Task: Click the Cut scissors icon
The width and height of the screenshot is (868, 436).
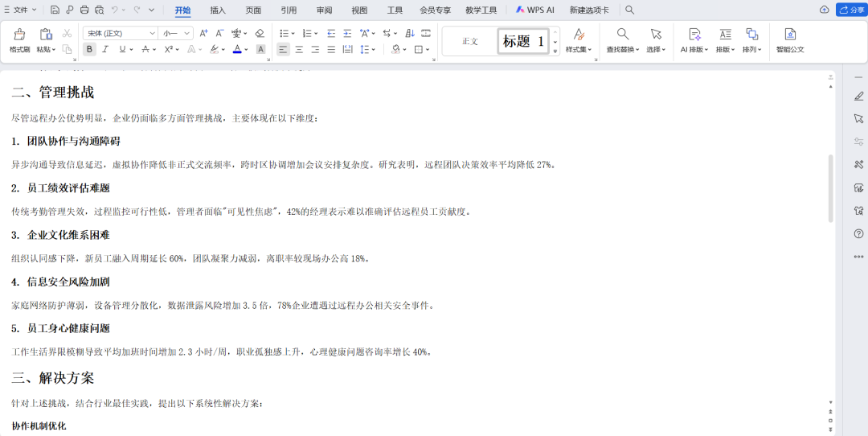Action: pos(67,33)
